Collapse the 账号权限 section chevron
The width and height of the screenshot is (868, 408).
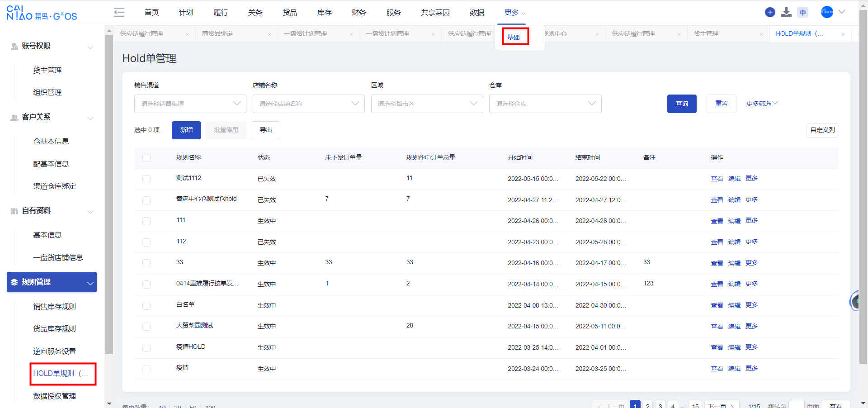90,47
